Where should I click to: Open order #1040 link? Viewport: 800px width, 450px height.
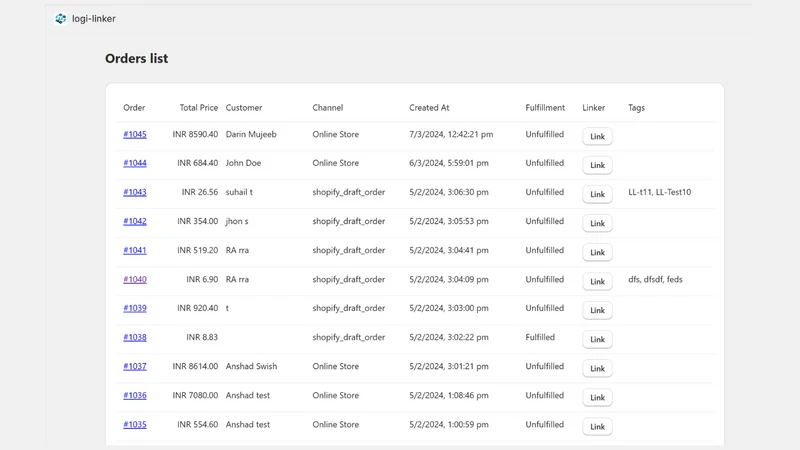[x=135, y=279]
